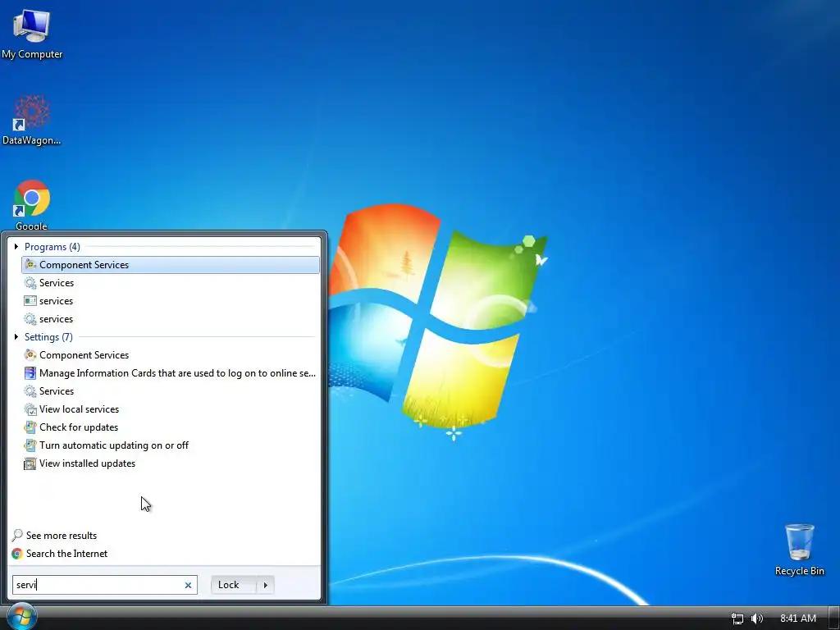Open lowercase services with the window icon
This screenshot has height=630, width=840.
pos(171,300)
